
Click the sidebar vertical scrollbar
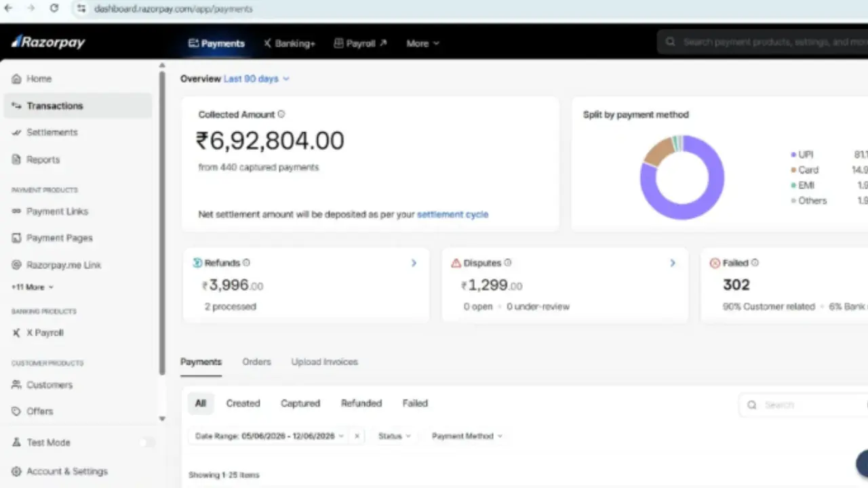162,222
